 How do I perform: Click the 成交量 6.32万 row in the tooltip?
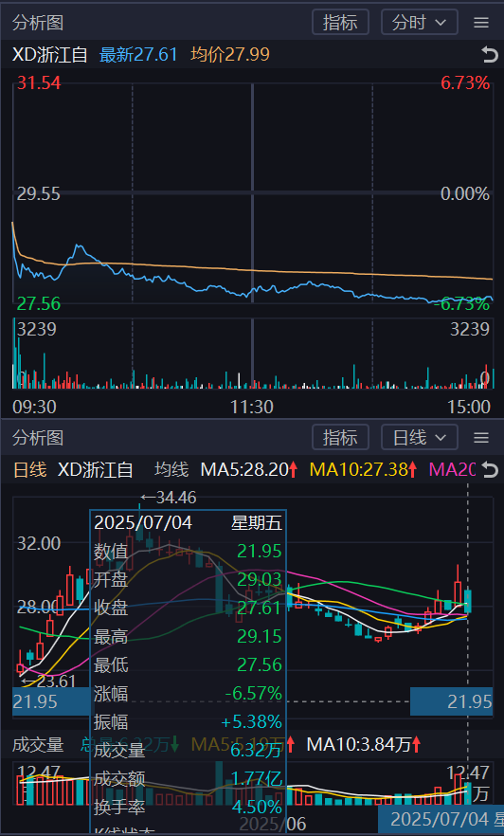[188, 751]
